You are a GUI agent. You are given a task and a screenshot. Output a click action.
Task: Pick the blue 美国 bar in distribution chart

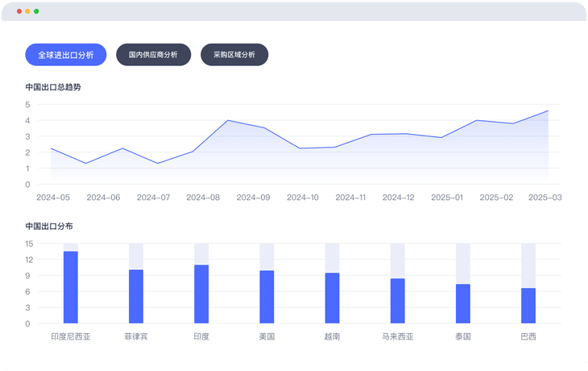point(267,297)
